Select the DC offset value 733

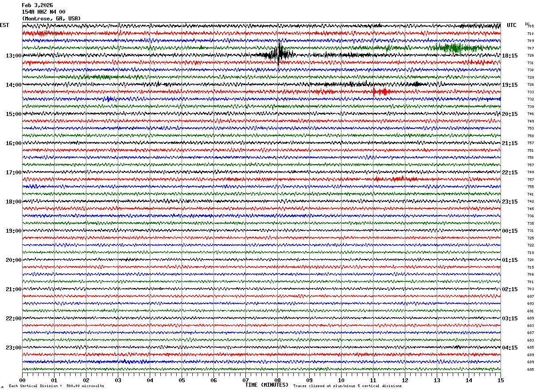point(530,92)
